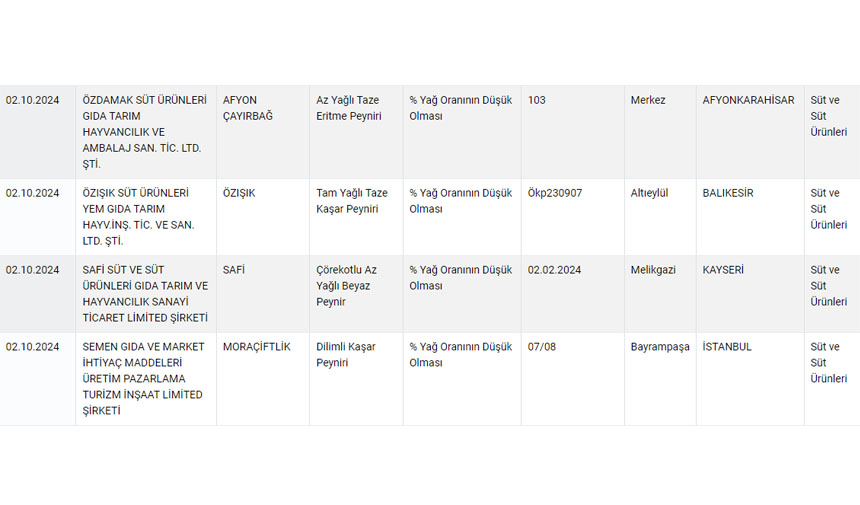Click the BALIKESİR province cell
The image size is (860, 505).
(x=728, y=193)
